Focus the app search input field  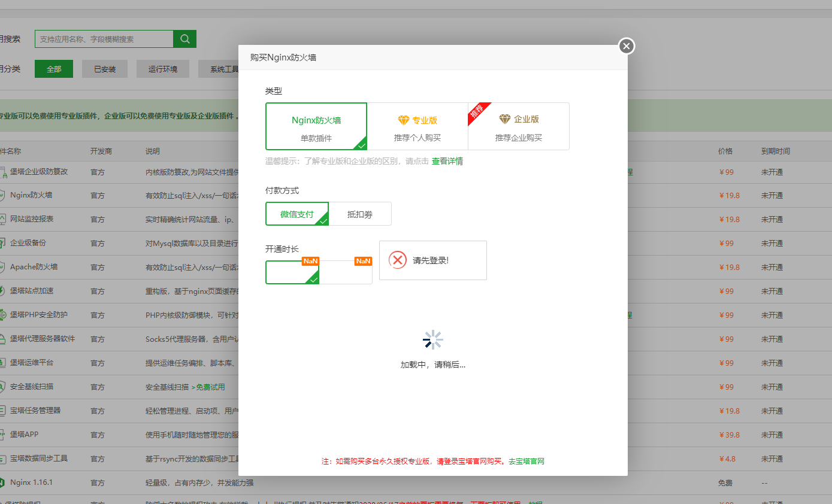(104, 39)
